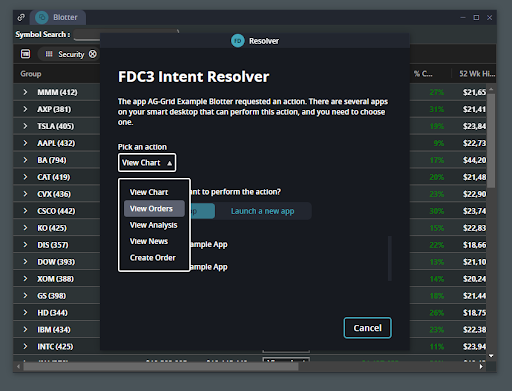512x391 pixels.
Task: Expand the CSCO (442) group row
Action: 25,211
